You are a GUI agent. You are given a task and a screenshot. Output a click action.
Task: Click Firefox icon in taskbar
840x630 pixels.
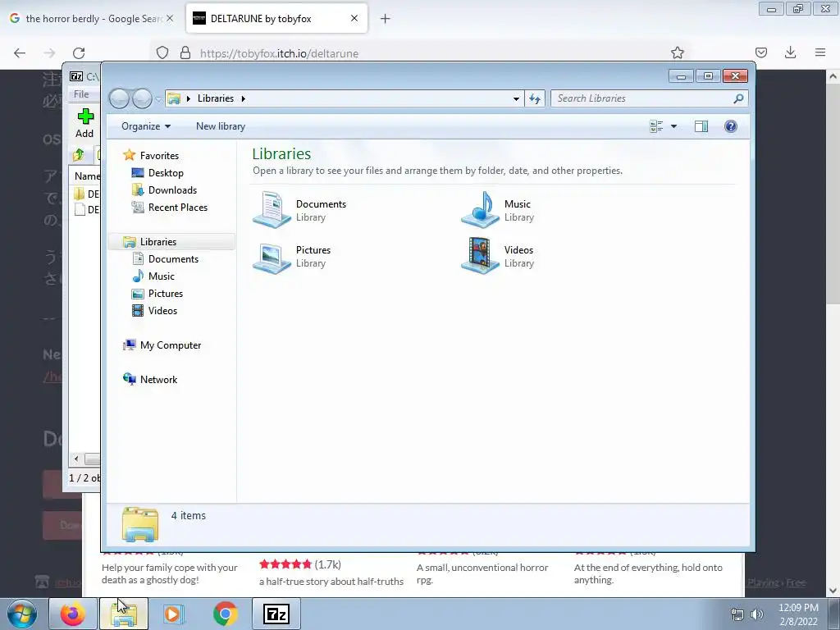point(73,614)
